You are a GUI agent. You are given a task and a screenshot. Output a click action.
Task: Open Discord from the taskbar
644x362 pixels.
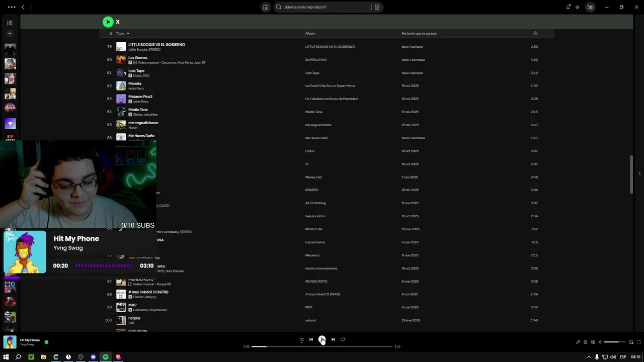pyautogui.click(x=93, y=357)
